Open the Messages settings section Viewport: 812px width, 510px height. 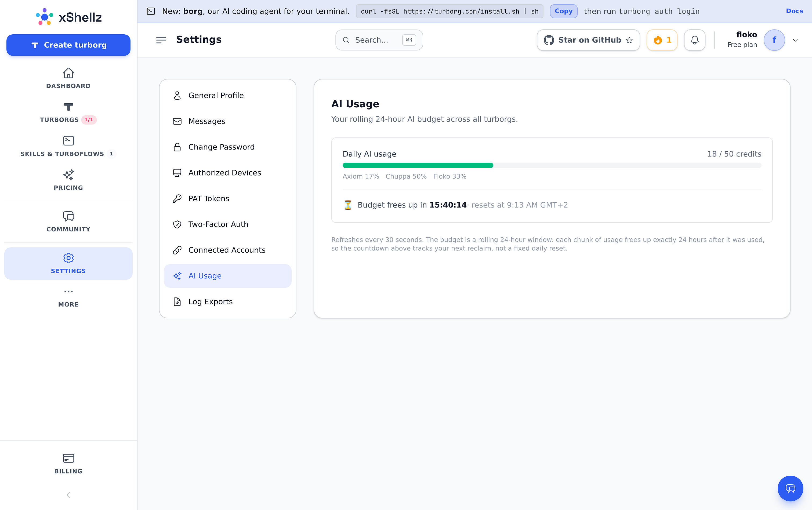228,121
